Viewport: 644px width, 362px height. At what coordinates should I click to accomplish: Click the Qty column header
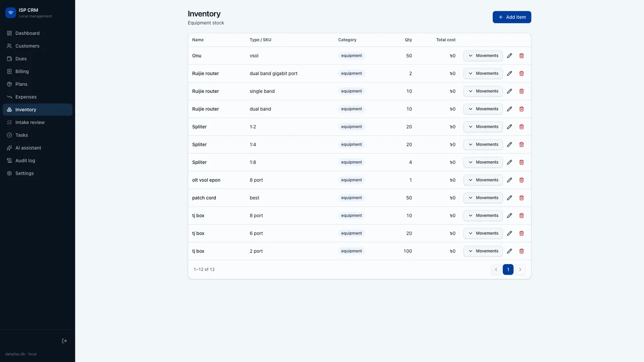[x=408, y=40]
